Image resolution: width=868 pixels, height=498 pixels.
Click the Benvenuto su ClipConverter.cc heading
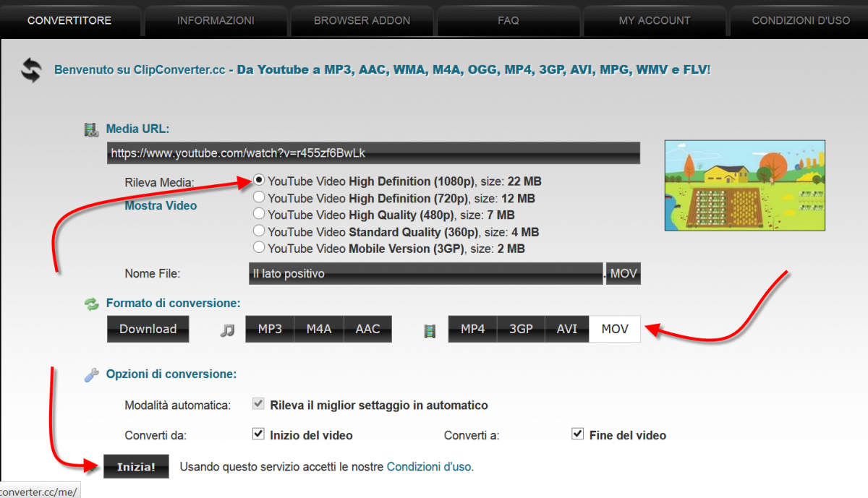tap(382, 70)
